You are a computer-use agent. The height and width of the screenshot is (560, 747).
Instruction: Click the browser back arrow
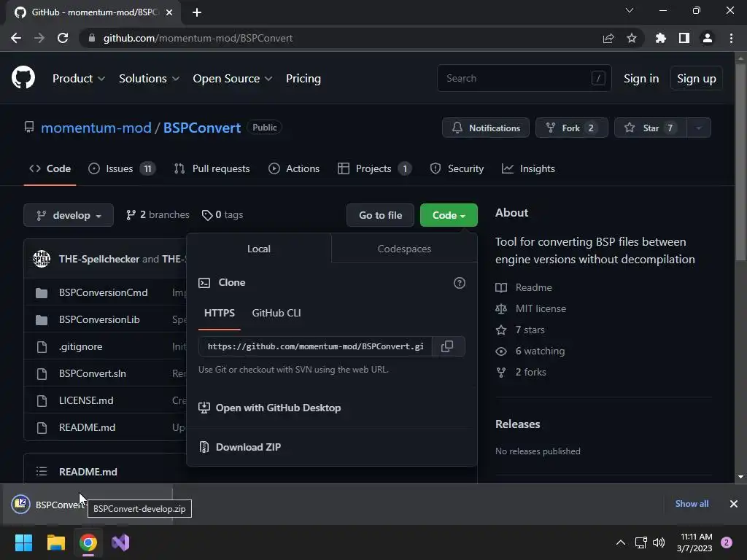point(16,38)
